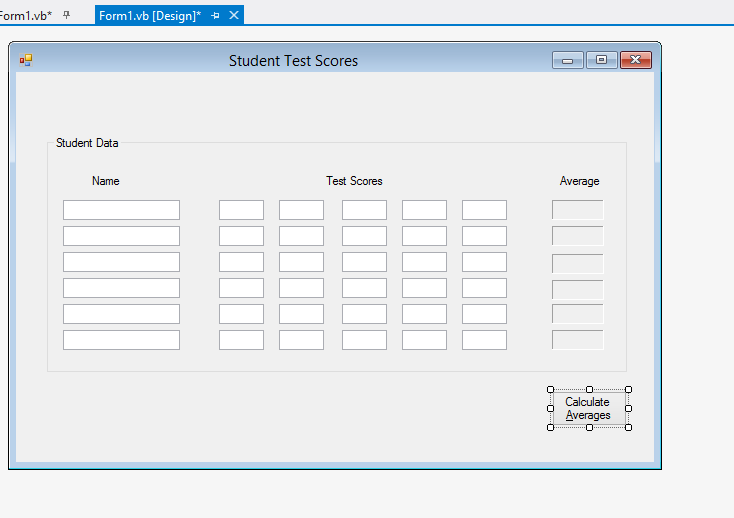Pin the Form1.vb* code tab
This screenshot has width=734, height=518.
pyautogui.click(x=66, y=15)
